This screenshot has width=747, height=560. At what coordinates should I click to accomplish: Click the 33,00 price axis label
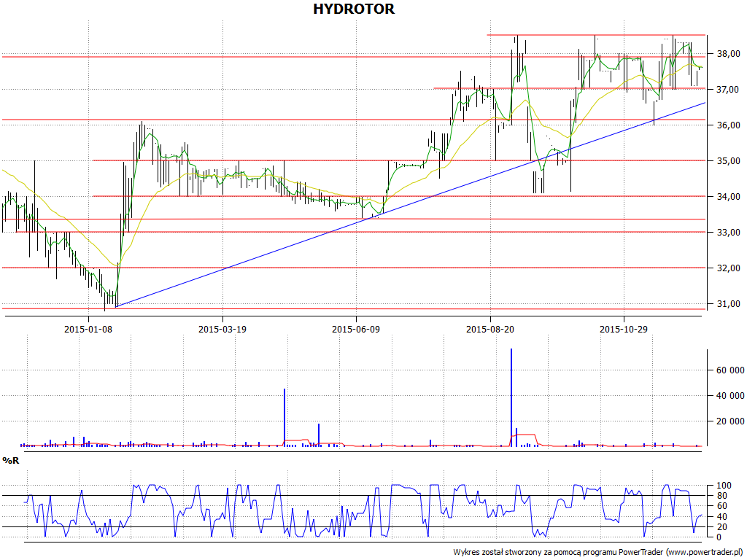pos(729,233)
